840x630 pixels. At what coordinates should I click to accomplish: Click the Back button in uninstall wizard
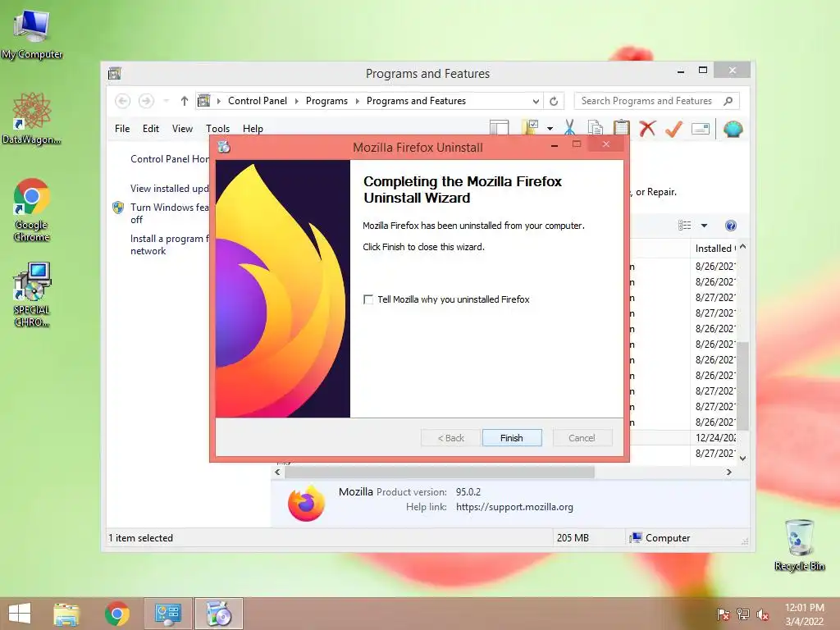click(x=450, y=438)
